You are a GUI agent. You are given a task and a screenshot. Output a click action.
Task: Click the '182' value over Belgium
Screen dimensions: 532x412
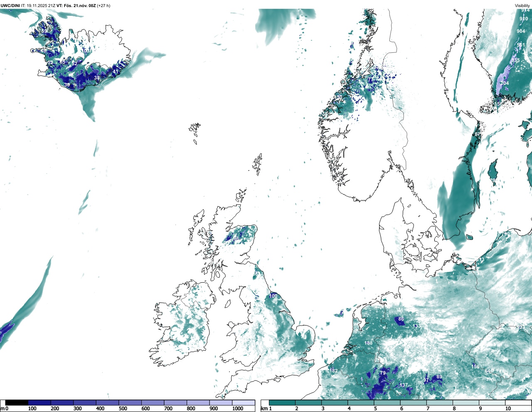point(333,371)
